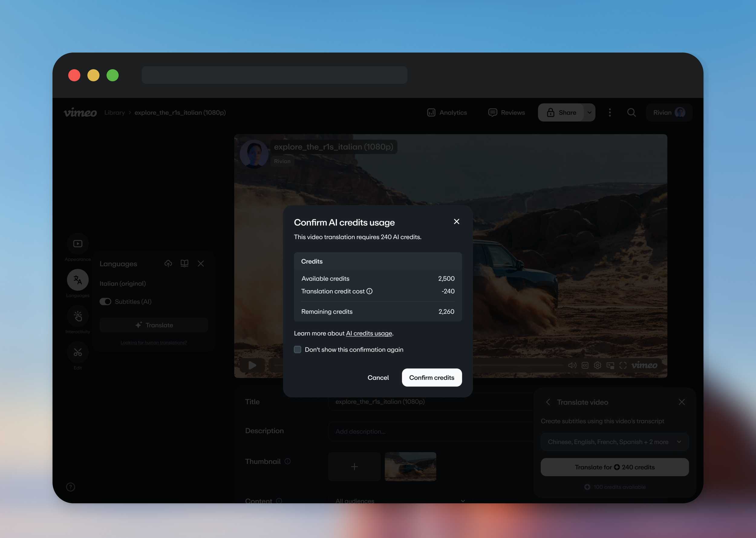The image size is (756, 538).
Task: Click the Translate button in Languages panel
Action: [x=154, y=325]
